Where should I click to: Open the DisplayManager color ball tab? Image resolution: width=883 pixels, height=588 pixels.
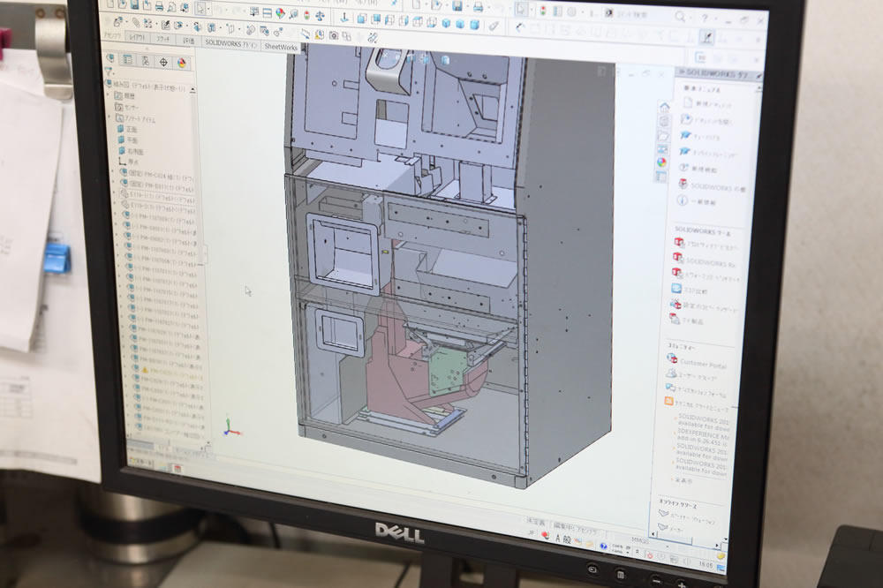(181, 63)
